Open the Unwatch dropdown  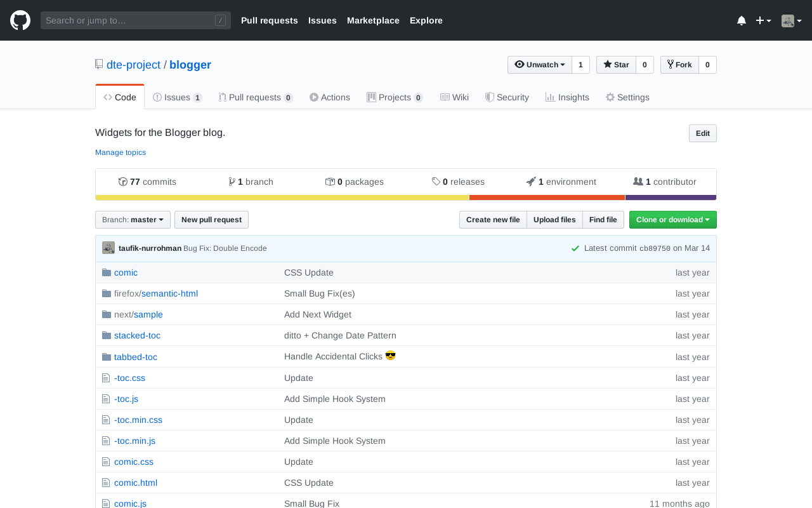coord(540,65)
